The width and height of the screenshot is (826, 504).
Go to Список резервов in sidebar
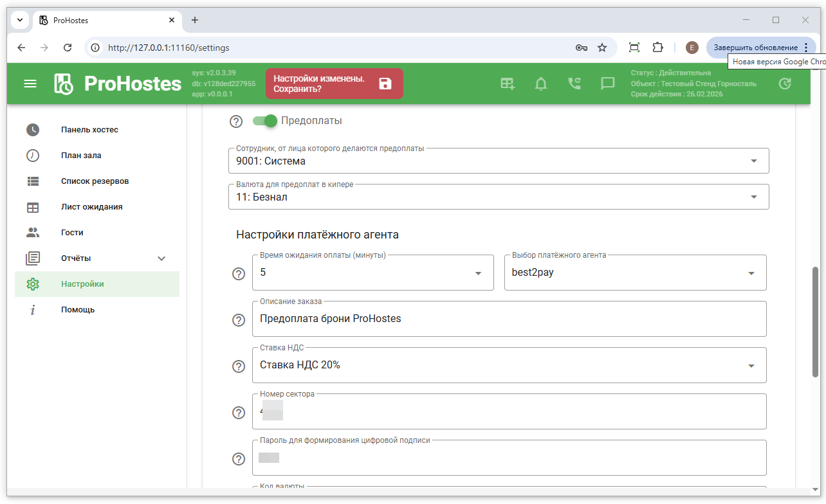point(95,181)
